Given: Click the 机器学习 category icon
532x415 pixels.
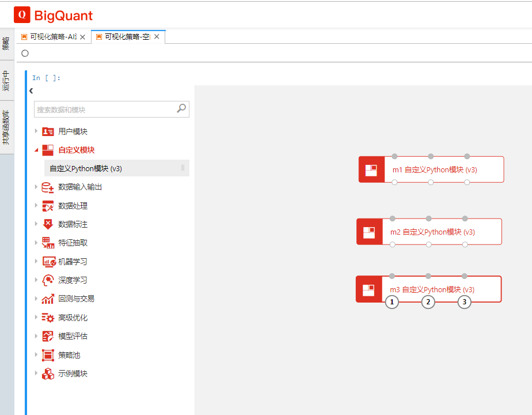Looking at the screenshot, I should coord(49,262).
